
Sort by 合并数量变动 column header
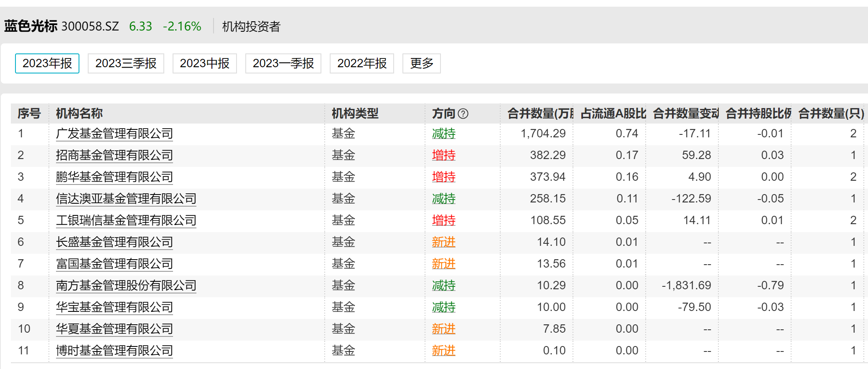(x=686, y=114)
